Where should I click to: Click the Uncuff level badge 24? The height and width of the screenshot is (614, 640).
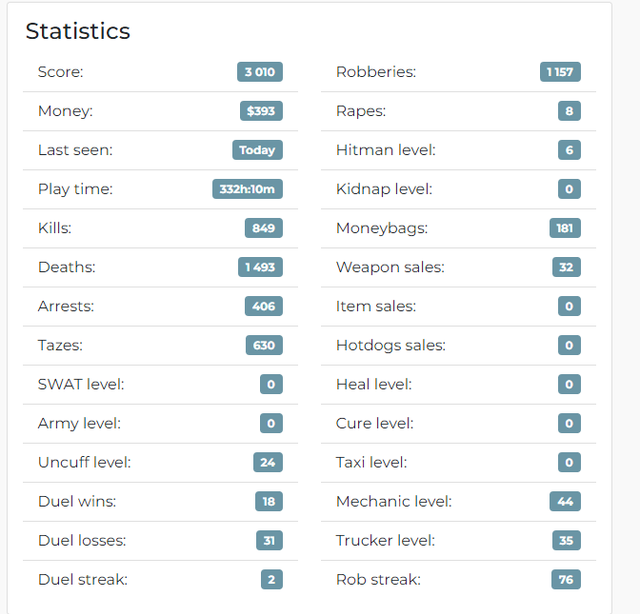pyautogui.click(x=268, y=462)
